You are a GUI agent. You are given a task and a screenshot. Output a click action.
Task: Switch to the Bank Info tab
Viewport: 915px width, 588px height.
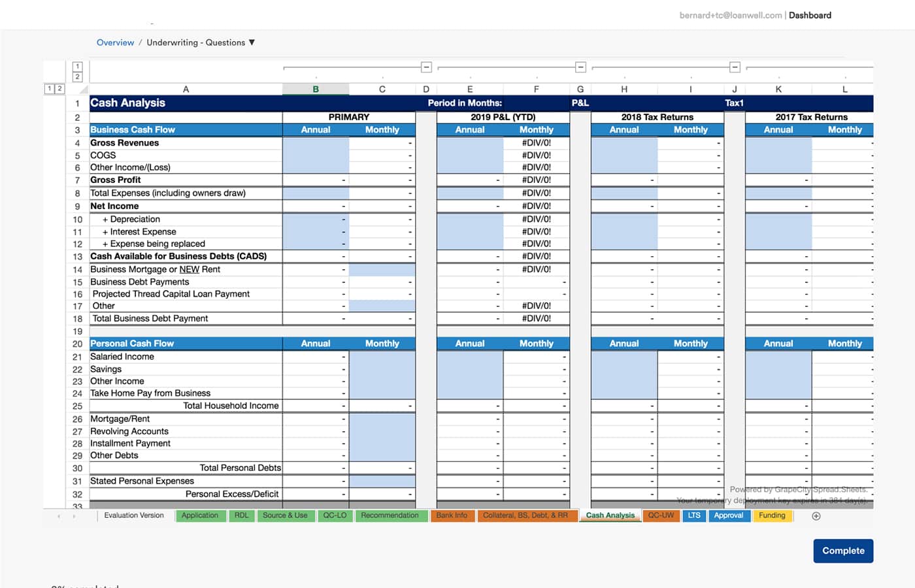452,515
